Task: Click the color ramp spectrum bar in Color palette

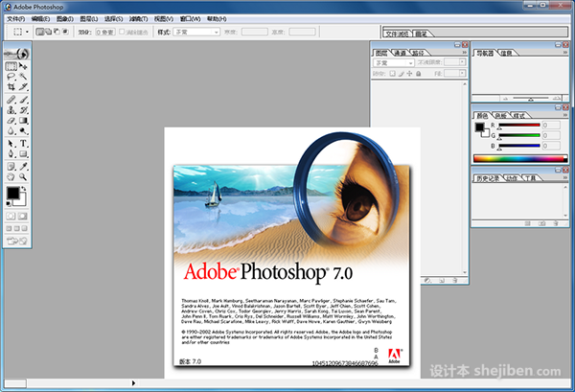Action: click(x=520, y=159)
